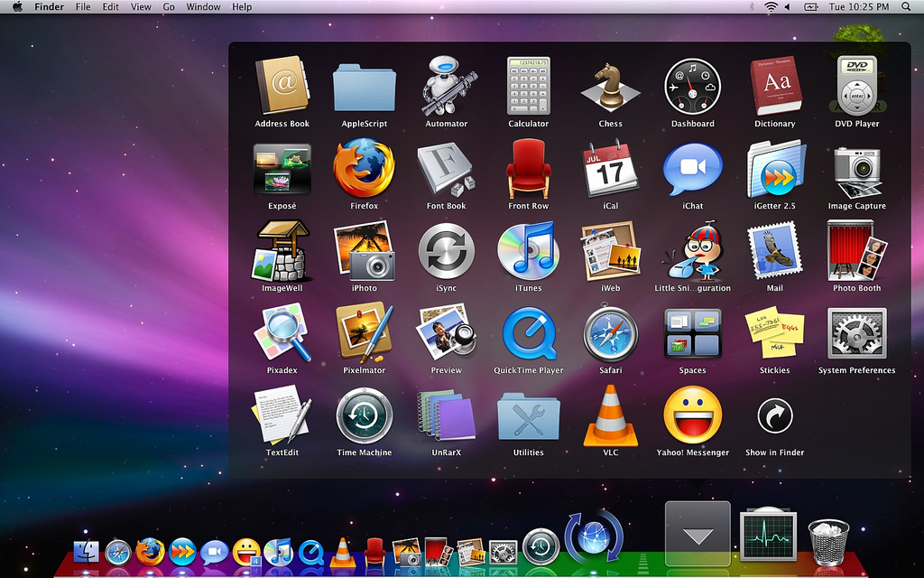
Task: Open the Edit menu
Action: 110,7
